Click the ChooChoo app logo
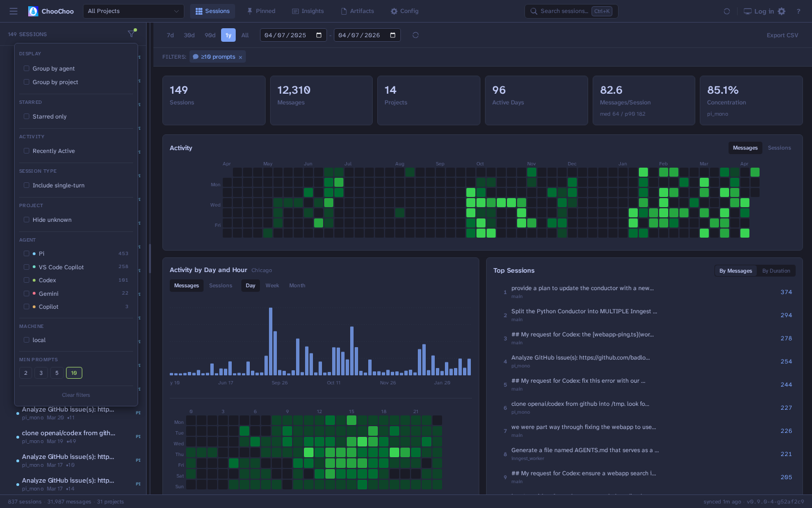Screen dimensions: 812x508 (x=51, y=11)
